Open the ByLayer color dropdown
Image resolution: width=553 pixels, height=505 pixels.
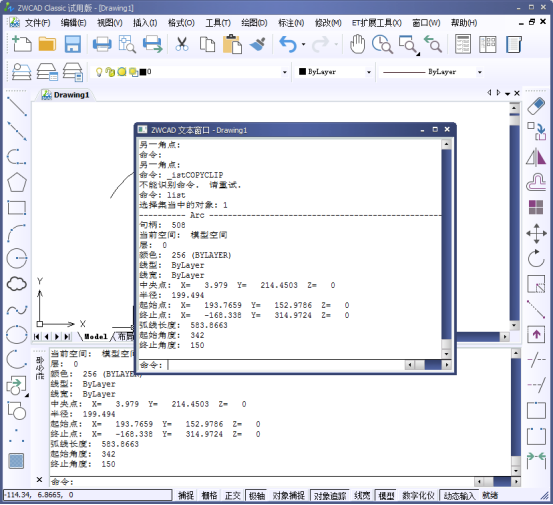(369, 72)
